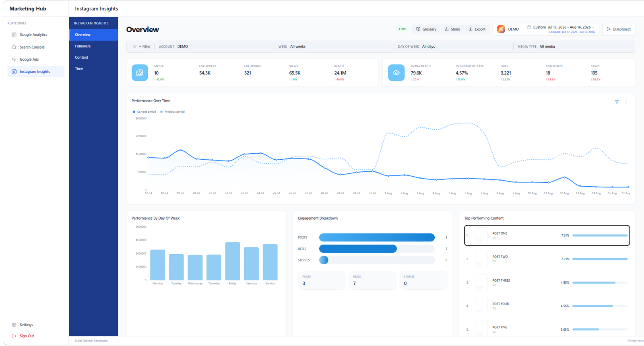Click the + Filter button
Image resolution: width=644 pixels, height=346 pixels.
(x=142, y=47)
